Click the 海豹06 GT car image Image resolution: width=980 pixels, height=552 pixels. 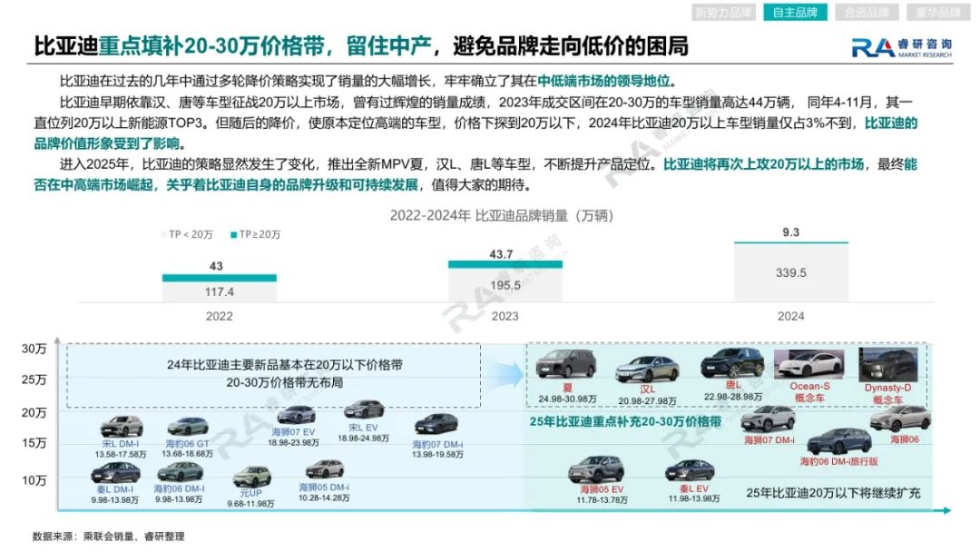point(188,427)
